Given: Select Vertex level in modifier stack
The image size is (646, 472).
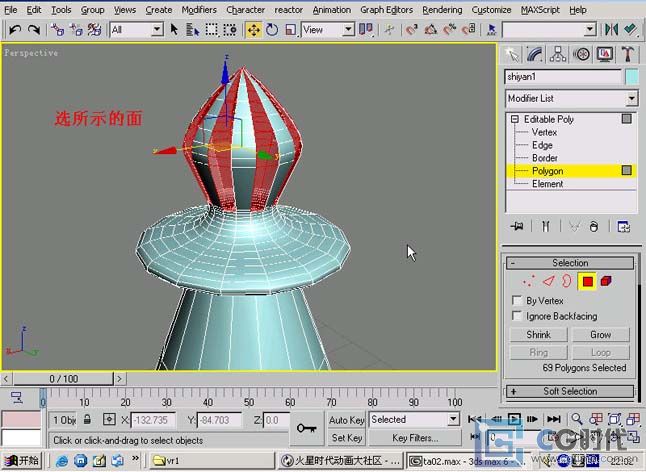Looking at the screenshot, I should (544, 132).
